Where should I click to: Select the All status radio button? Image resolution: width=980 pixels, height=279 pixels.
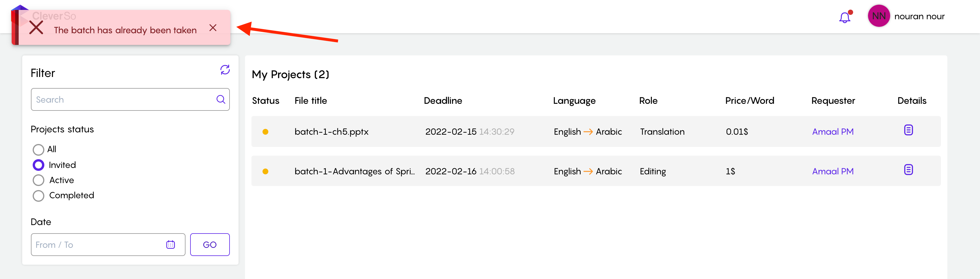tap(38, 149)
